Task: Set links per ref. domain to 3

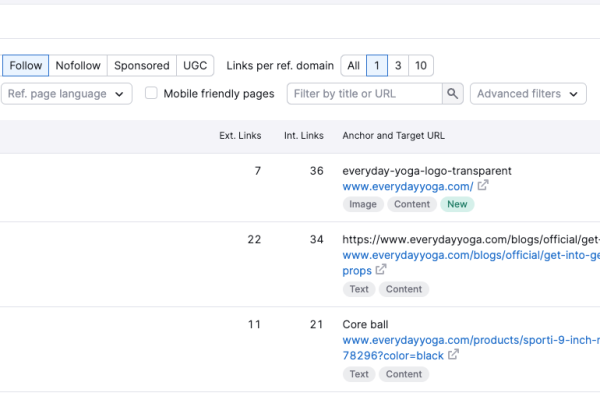Action: (398, 65)
